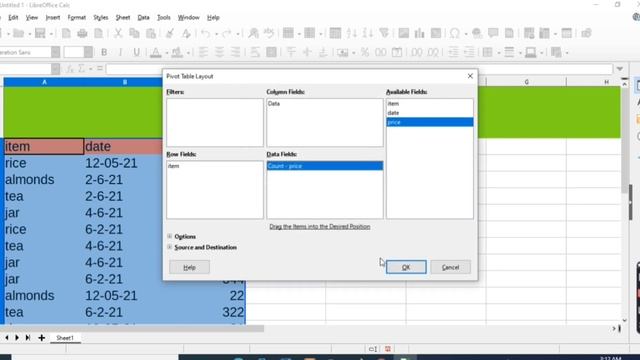Click Cancel in Pivot Table Layout
640x360 pixels.
tap(450, 267)
